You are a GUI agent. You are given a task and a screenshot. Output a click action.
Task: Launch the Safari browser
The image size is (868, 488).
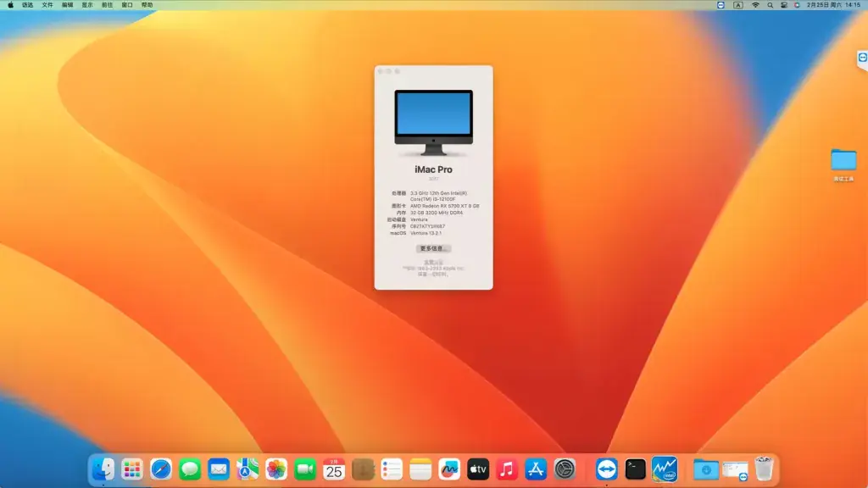tap(160, 469)
